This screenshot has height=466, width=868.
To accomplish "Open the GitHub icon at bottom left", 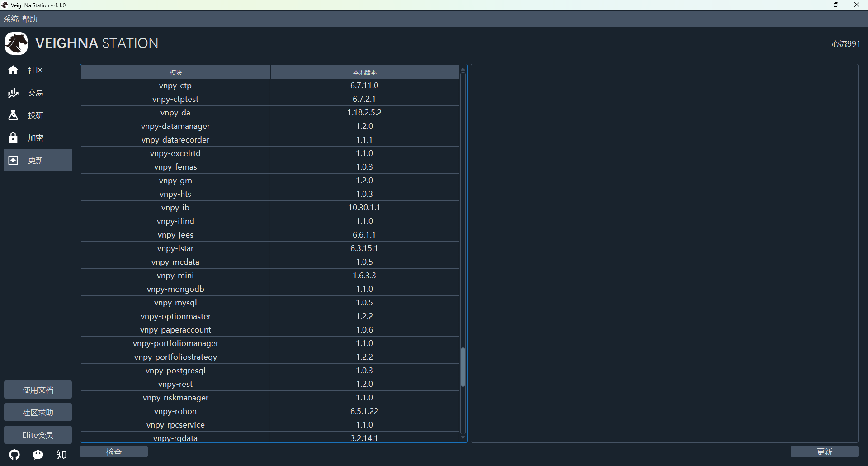I will coord(15,455).
